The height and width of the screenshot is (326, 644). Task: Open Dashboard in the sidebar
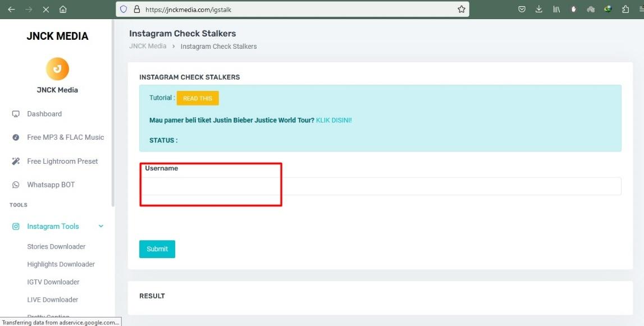coord(44,114)
